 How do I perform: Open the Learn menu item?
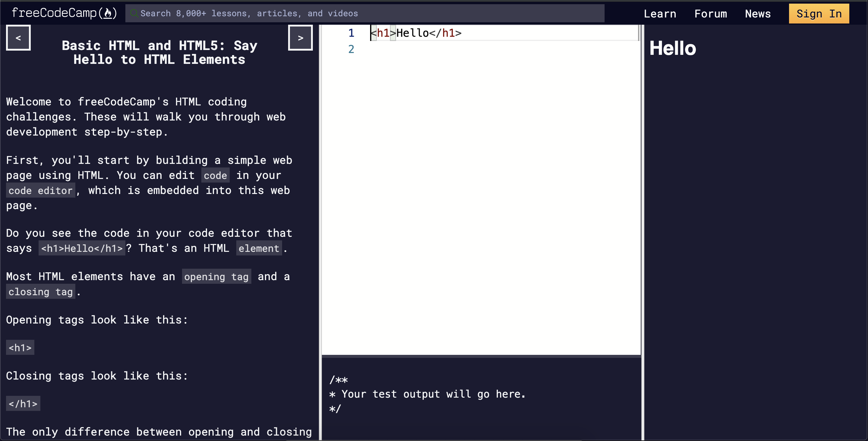(660, 14)
